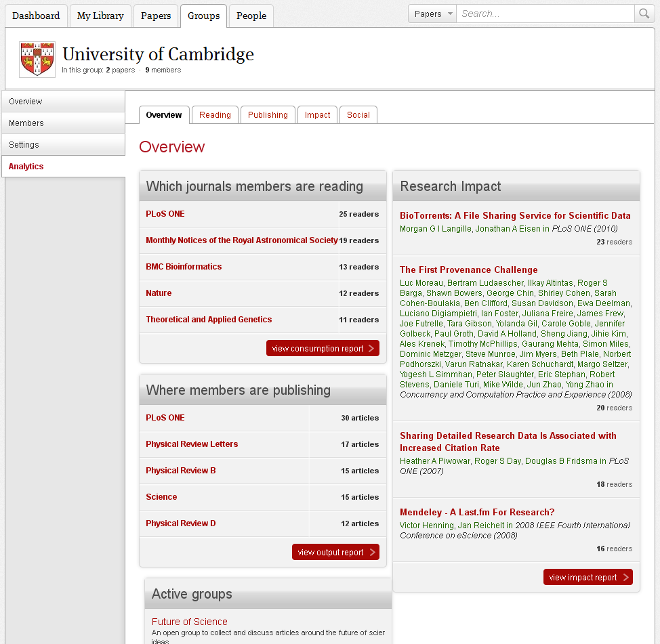Open the Science journal link
This screenshot has width=660, height=644.
[x=162, y=497]
